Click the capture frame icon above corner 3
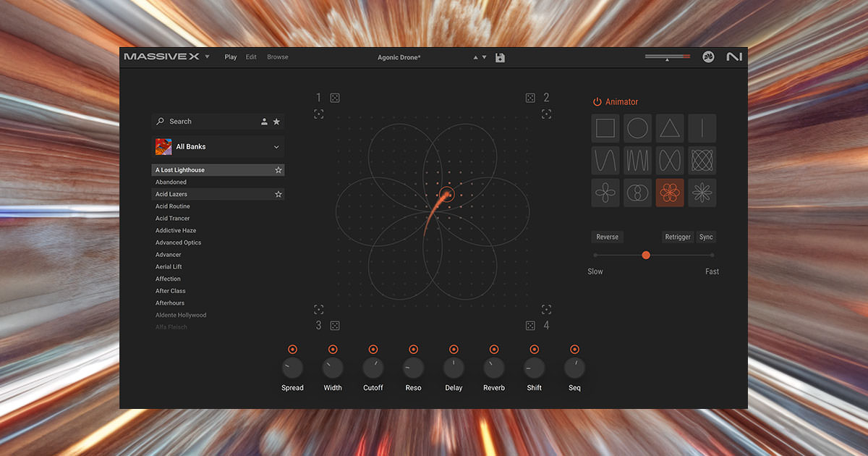868x456 pixels. click(x=319, y=309)
